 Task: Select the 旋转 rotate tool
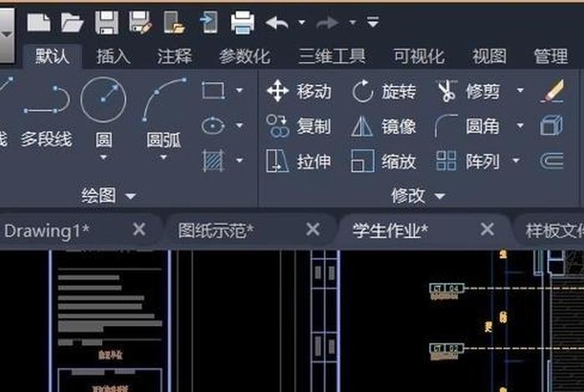click(x=384, y=91)
